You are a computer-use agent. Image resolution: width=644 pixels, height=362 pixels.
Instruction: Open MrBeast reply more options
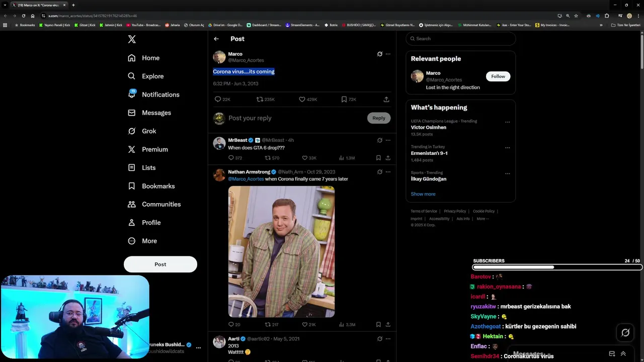point(388,140)
